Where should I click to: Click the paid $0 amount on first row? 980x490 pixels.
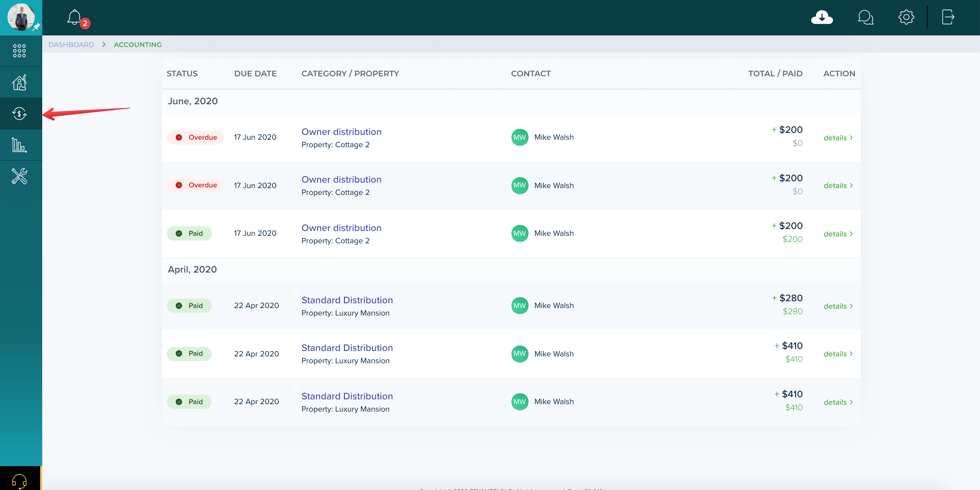(797, 143)
